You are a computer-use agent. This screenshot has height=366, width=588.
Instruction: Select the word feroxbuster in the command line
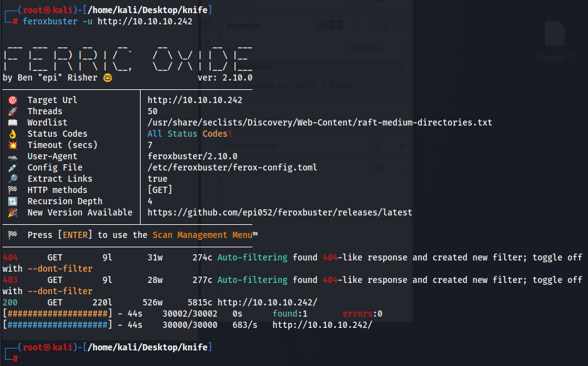point(50,21)
